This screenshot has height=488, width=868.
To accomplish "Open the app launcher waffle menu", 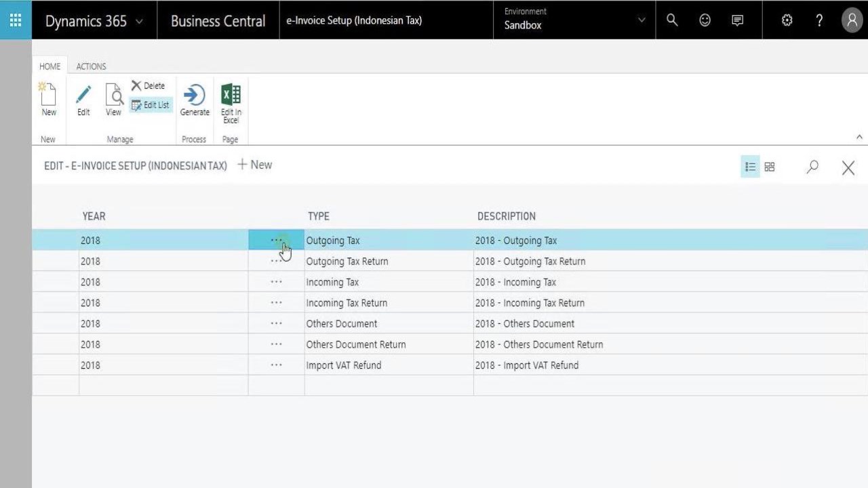I will coord(16,20).
